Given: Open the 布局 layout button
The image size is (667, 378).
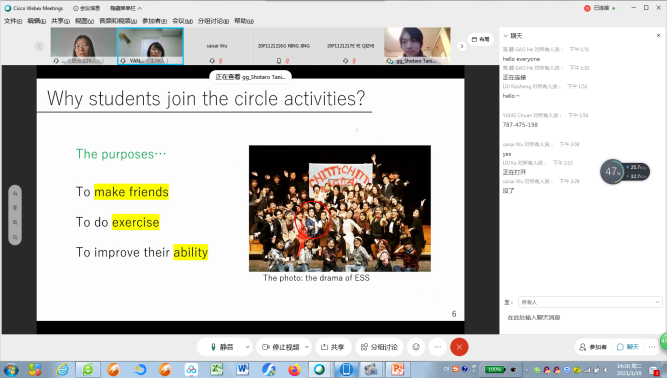Looking at the screenshot, I should pyautogui.click(x=481, y=39).
